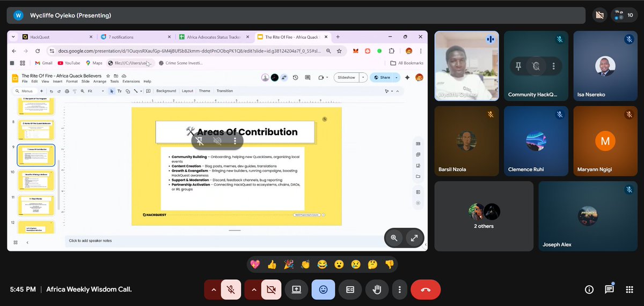This screenshot has width=644, height=306.
Task: Open the YouTube bookmark
Action: 69,63
